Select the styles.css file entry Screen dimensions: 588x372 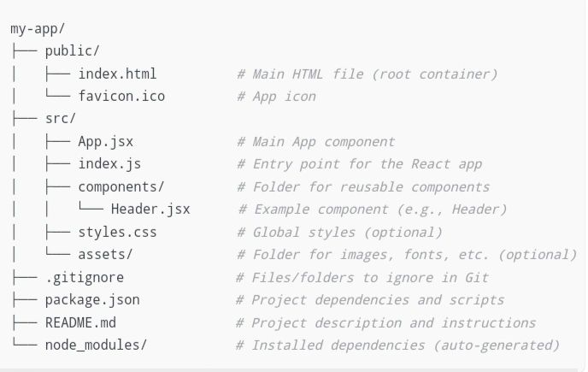click(x=117, y=232)
